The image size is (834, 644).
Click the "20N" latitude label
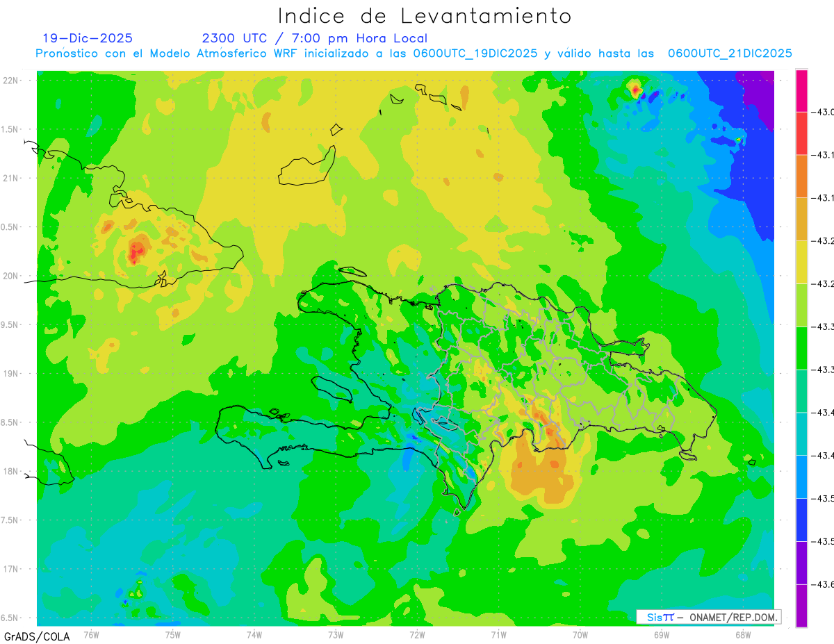click(12, 276)
